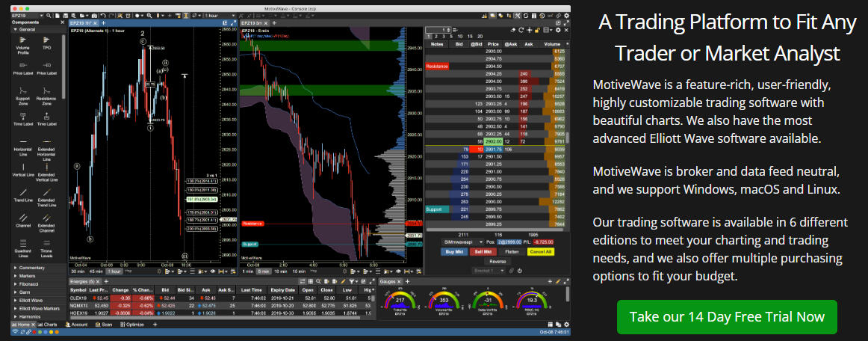This screenshot has width=868, height=341.
Task: Click the Sell Mkt button
Action: coord(483,252)
